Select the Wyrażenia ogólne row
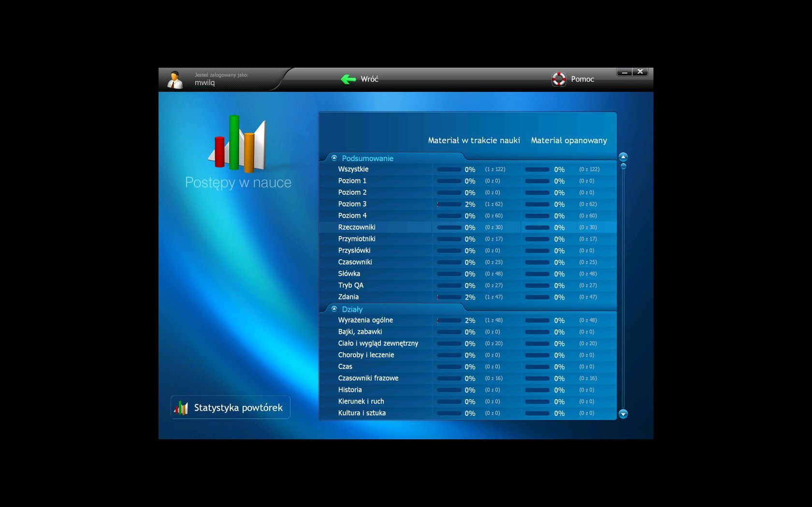This screenshot has width=812, height=507. point(467,320)
